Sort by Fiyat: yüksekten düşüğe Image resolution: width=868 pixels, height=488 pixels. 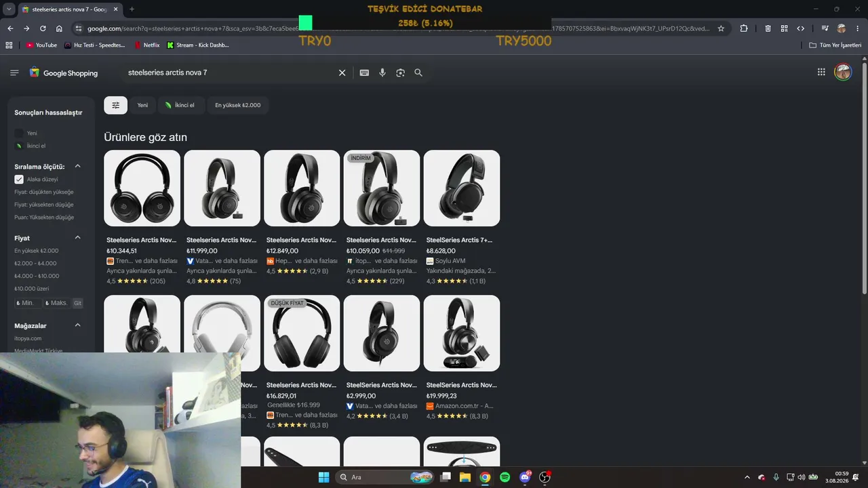(44, 205)
